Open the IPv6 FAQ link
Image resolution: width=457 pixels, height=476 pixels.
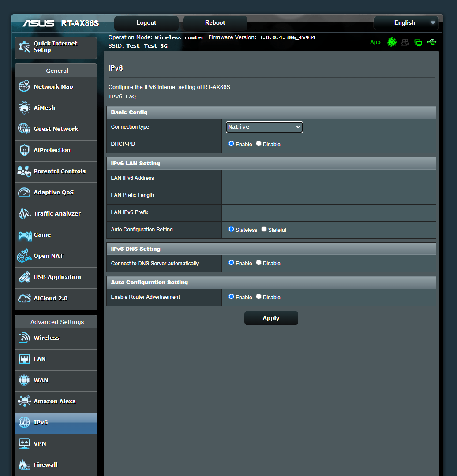(x=122, y=96)
